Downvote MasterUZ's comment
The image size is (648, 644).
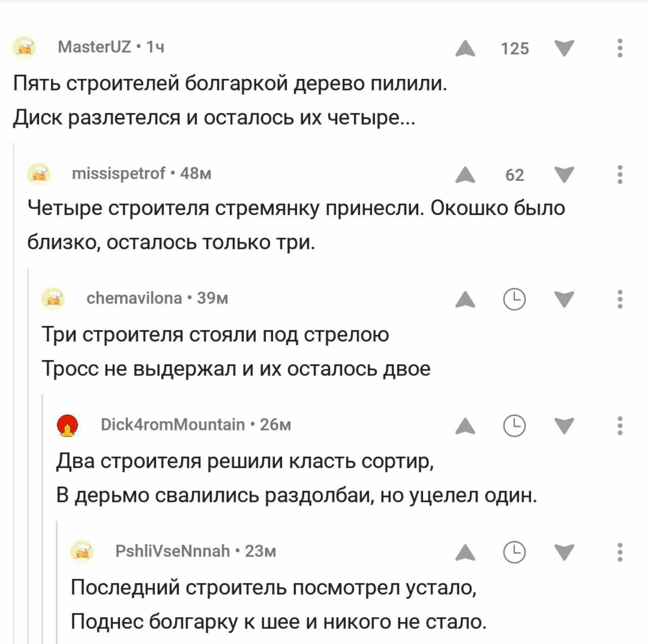564,49
